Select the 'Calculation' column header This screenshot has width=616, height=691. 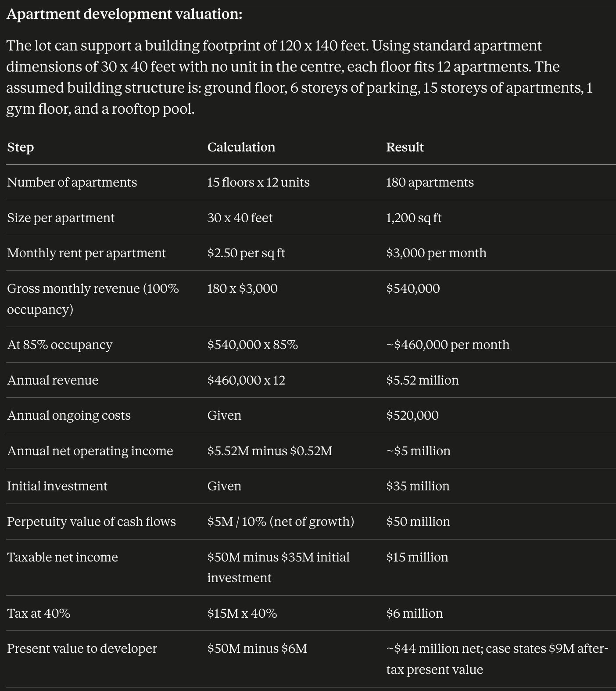pyautogui.click(x=241, y=147)
